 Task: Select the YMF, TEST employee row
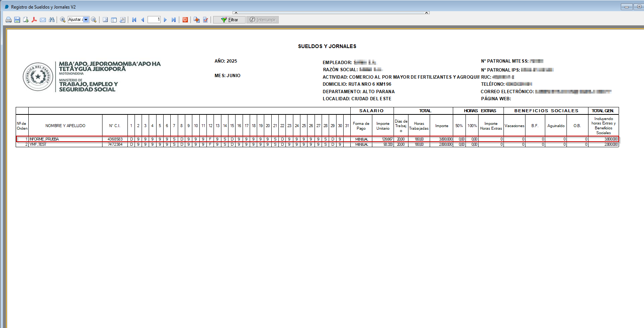(x=317, y=144)
